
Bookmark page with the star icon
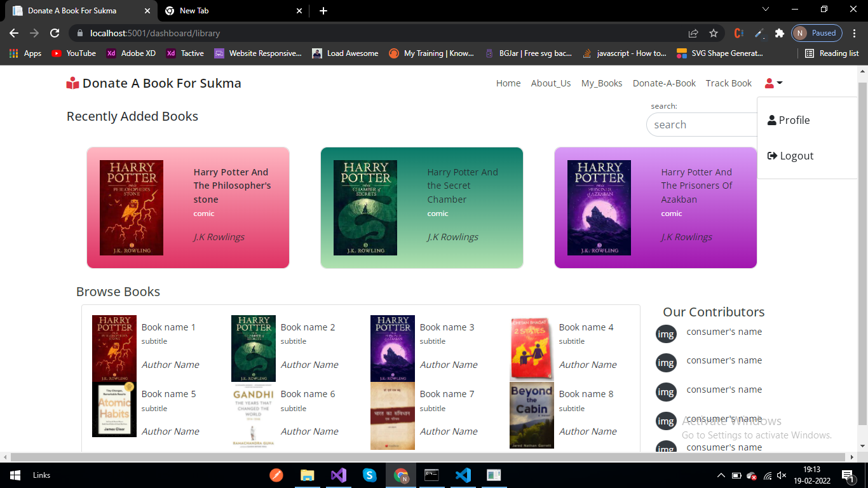tap(714, 33)
